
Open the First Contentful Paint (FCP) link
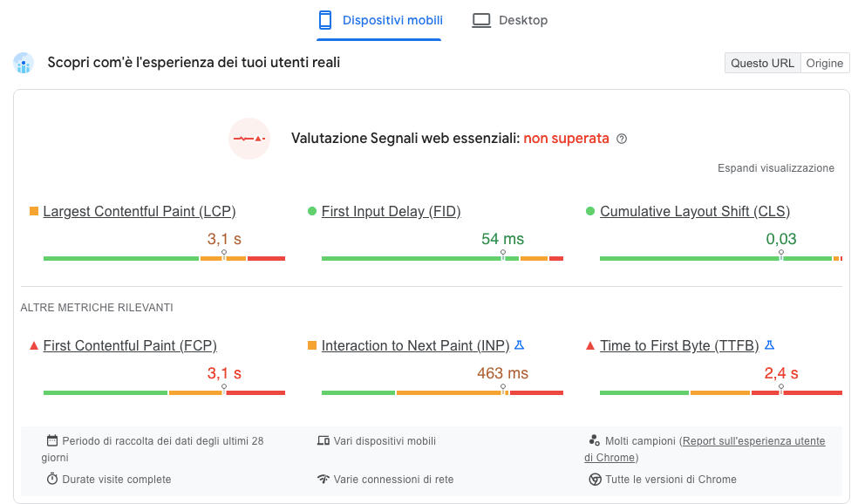130,345
